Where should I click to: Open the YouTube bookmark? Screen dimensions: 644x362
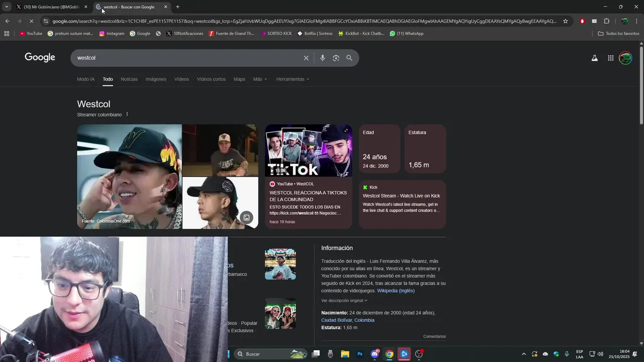pos(31,34)
